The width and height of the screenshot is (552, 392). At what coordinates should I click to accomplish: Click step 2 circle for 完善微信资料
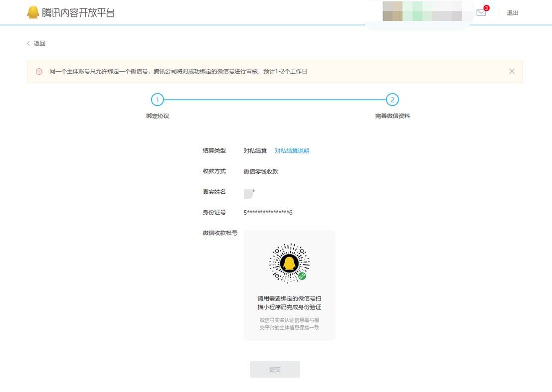[x=392, y=100]
